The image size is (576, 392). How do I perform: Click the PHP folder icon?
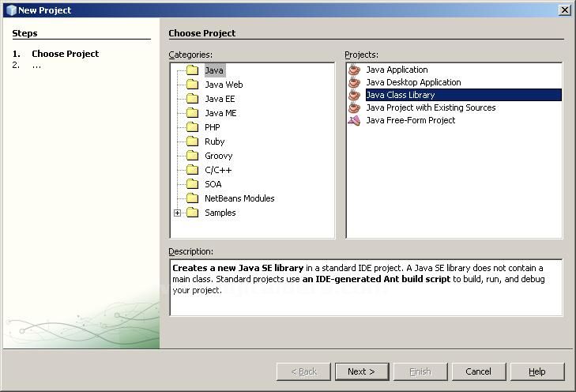(192, 127)
